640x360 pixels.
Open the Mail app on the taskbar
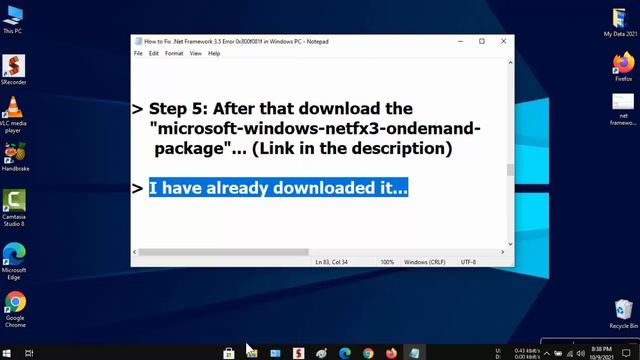(275, 353)
